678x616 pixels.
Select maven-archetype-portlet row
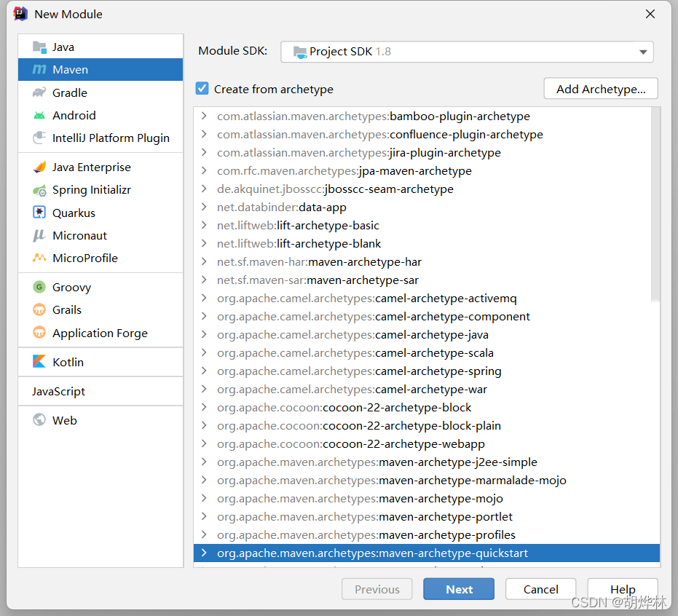click(427, 516)
